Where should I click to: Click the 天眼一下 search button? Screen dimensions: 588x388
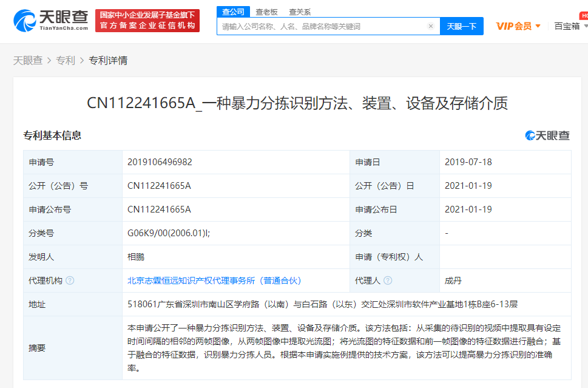pyautogui.click(x=461, y=26)
